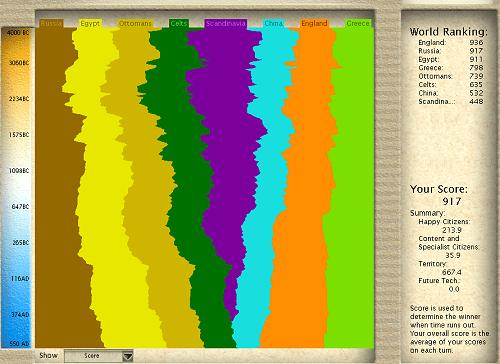Image resolution: width=500 pixels, height=364 pixels.
Task: Select the Ottomans label at top
Action: [x=135, y=23]
